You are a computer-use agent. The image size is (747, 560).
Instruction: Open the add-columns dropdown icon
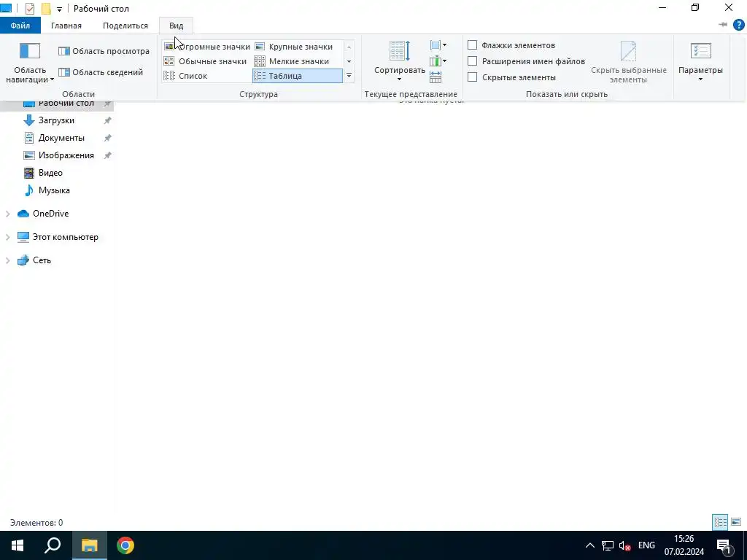(x=438, y=61)
